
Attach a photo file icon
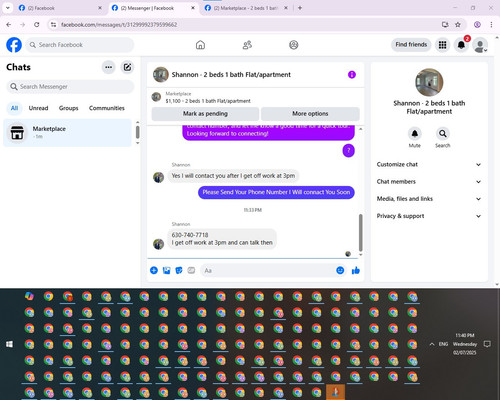[166, 270]
